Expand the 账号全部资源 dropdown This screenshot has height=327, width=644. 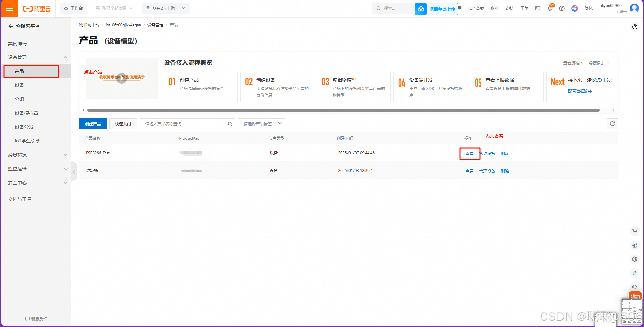[x=114, y=8]
